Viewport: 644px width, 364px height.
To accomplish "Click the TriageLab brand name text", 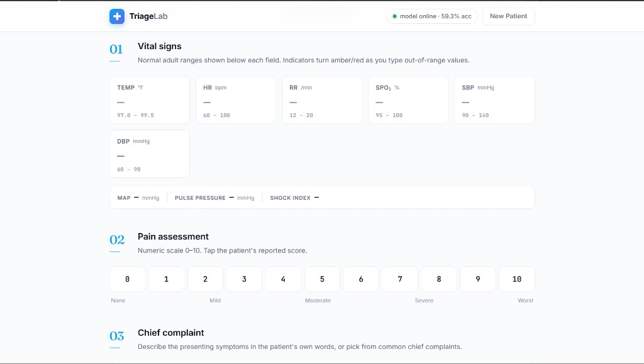I will click(x=148, y=16).
